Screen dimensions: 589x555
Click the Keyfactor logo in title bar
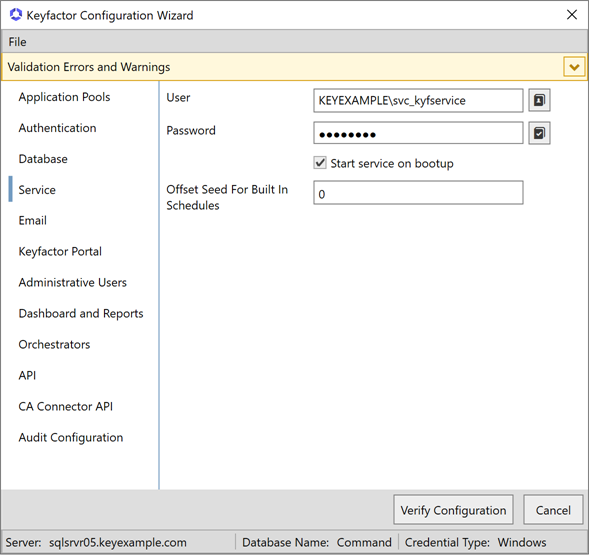coord(16,15)
